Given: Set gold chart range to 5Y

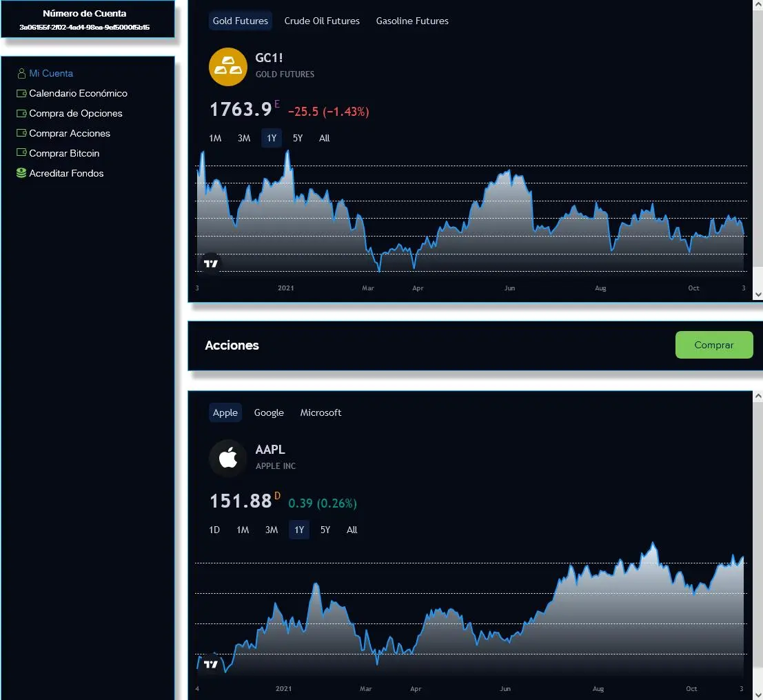Looking at the screenshot, I should tap(298, 138).
